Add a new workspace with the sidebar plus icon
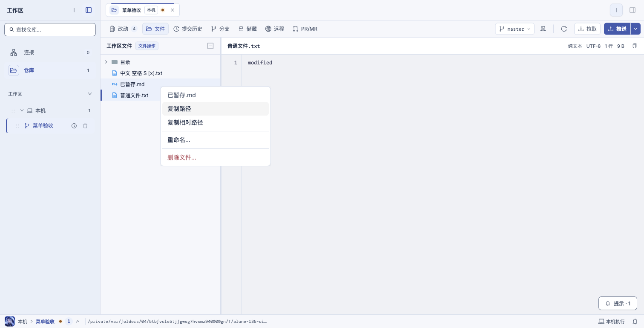 (74, 10)
